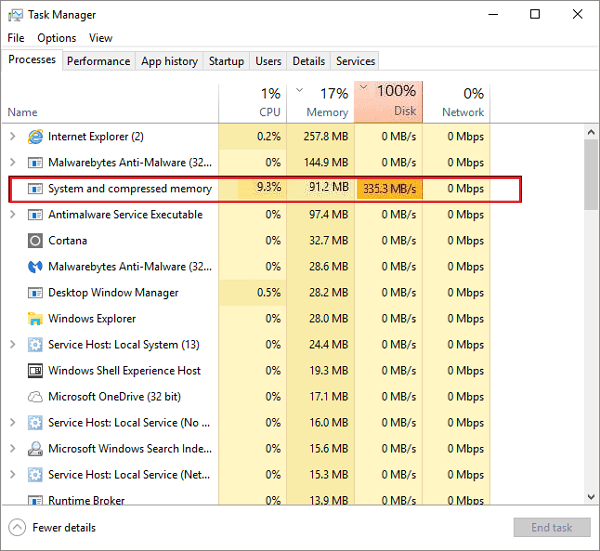Click the Runtime Broker process icon

[x=35, y=500]
